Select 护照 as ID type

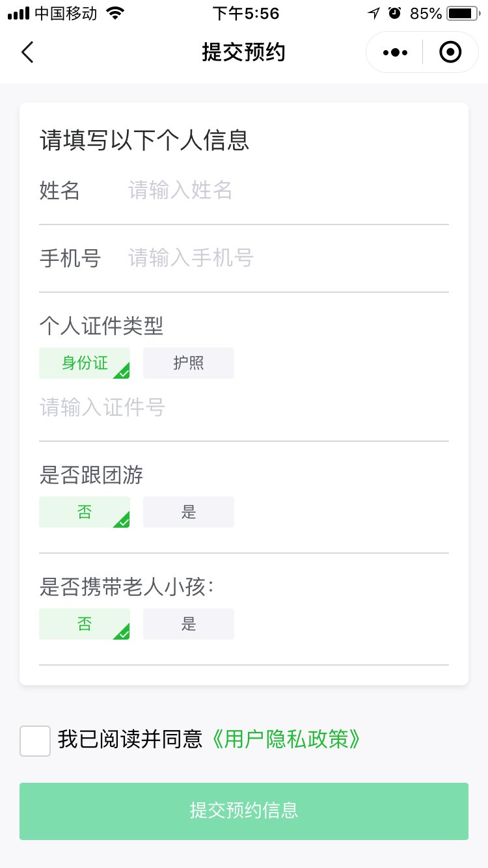tap(189, 363)
